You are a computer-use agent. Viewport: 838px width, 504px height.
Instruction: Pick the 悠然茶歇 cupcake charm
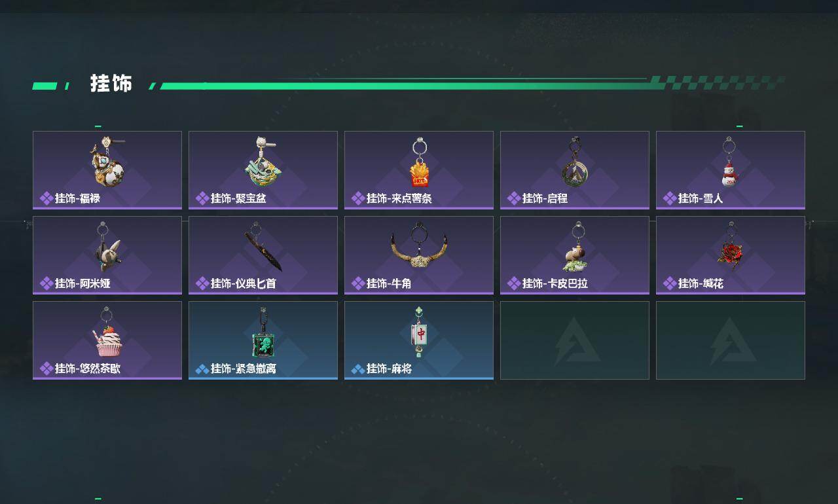[x=107, y=333]
